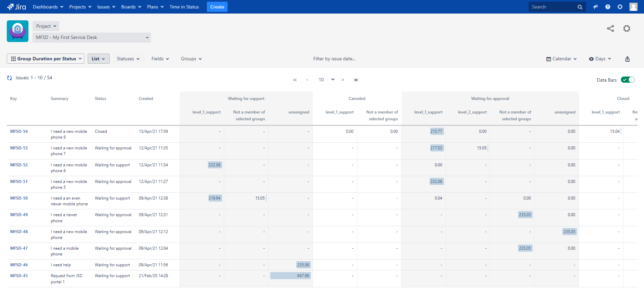Click the share icon
644x290 pixels.
pyautogui.click(x=610, y=28)
